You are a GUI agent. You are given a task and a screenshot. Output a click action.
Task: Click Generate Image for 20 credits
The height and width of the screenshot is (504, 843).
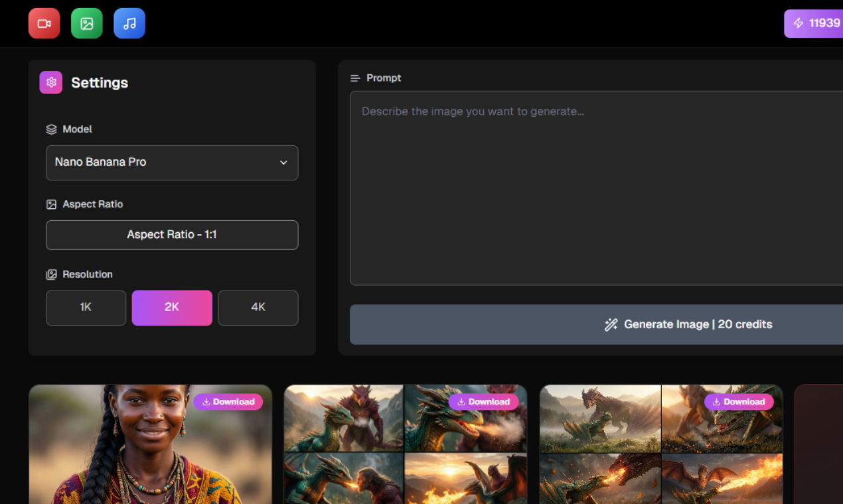point(688,324)
